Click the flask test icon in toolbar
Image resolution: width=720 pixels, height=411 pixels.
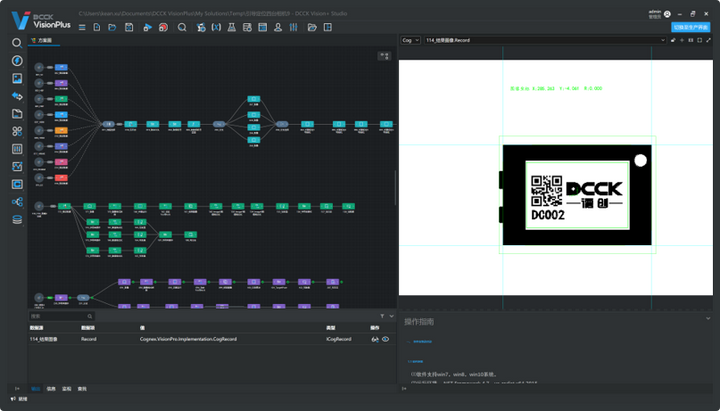click(234, 27)
